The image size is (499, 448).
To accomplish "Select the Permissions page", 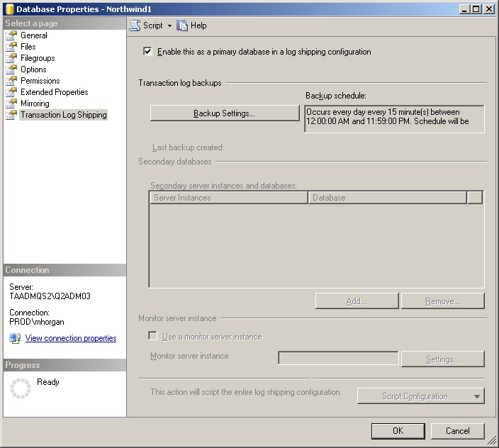I will (x=40, y=81).
